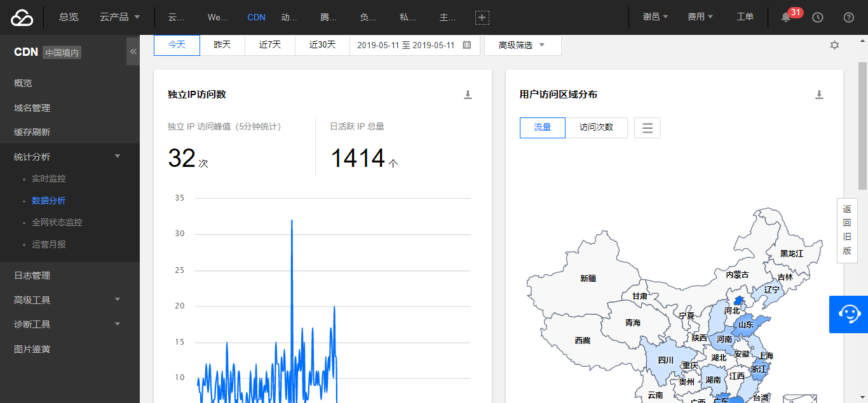Click the 山东 province on the map
Image resolution: width=868 pixels, height=403 pixels.
pyautogui.click(x=746, y=325)
